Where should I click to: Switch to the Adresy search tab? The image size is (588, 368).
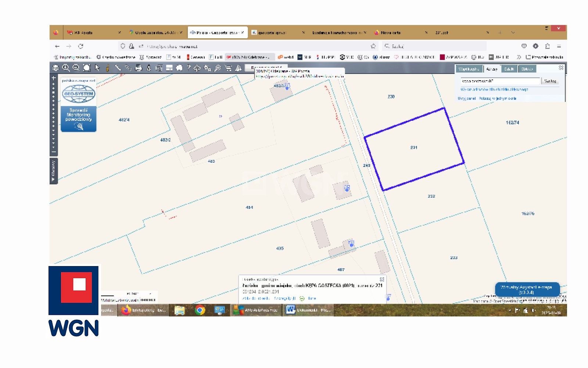pyautogui.click(x=492, y=69)
